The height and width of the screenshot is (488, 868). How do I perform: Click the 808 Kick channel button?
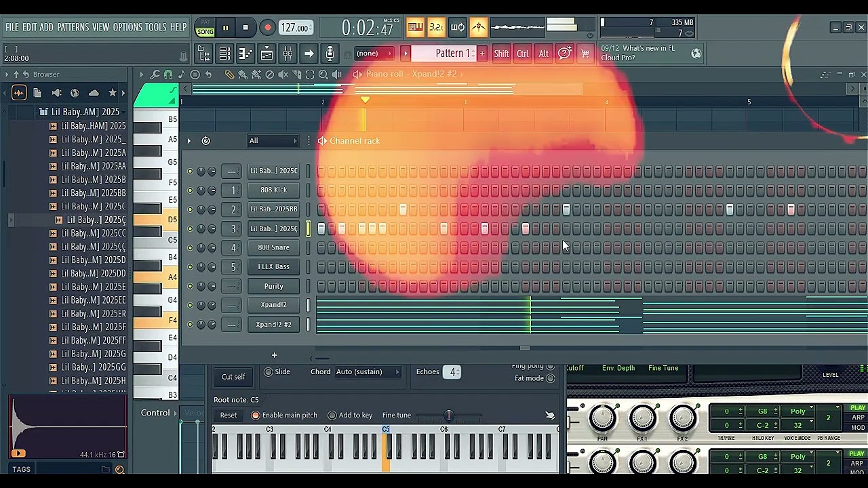pos(273,190)
